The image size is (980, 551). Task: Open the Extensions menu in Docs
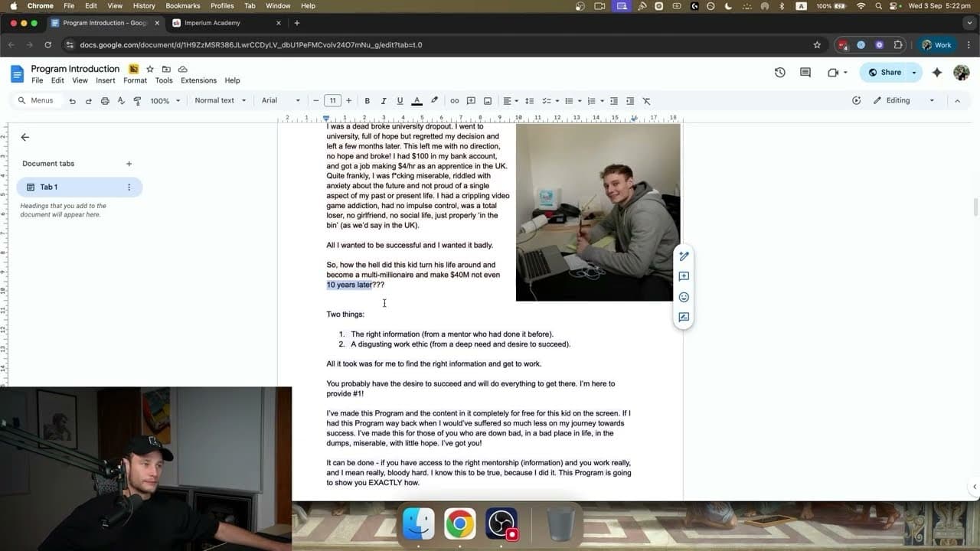tap(198, 80)
